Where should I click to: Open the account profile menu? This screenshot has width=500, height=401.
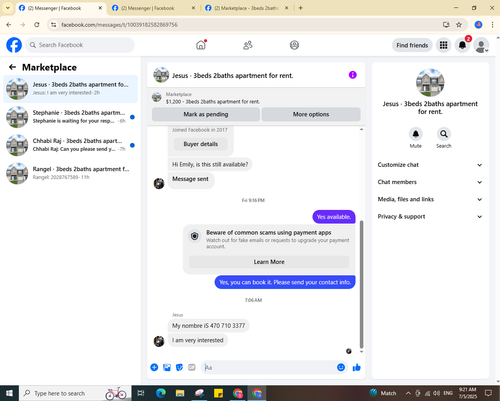[481, 45]
